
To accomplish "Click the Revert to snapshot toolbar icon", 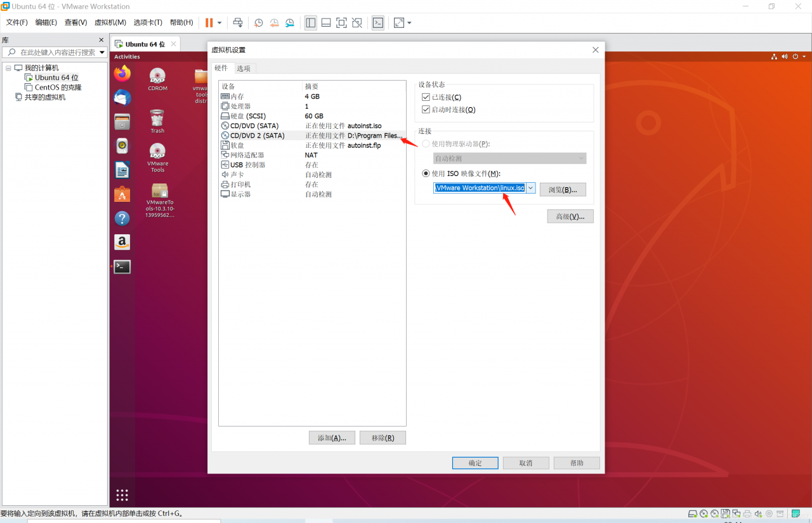I will click(x=274, y=22).
